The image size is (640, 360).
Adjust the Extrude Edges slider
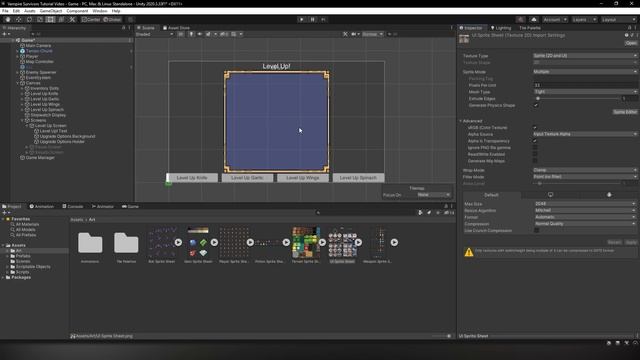tap(577, 98)
